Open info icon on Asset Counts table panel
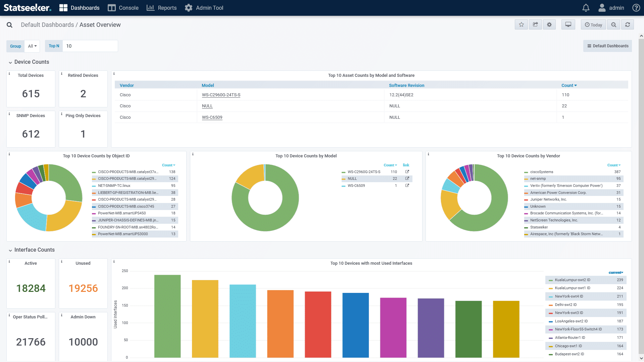 (114, 73)
